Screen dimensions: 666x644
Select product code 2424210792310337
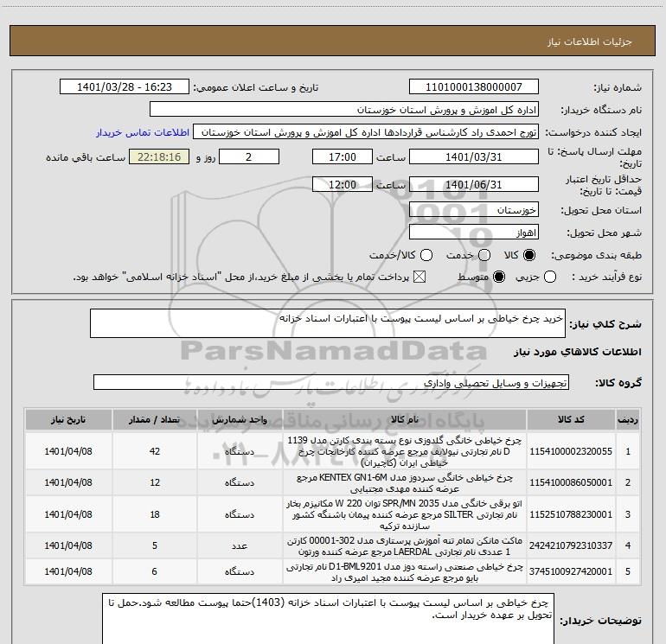click(x=571, y=545)
